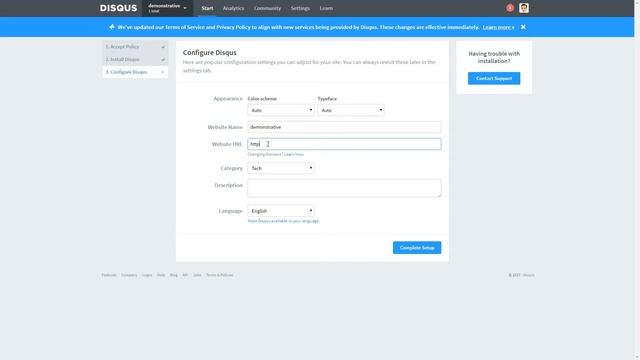640x360 pixels.
Task: Click the Contact Support button
Action: coord(494,78)
